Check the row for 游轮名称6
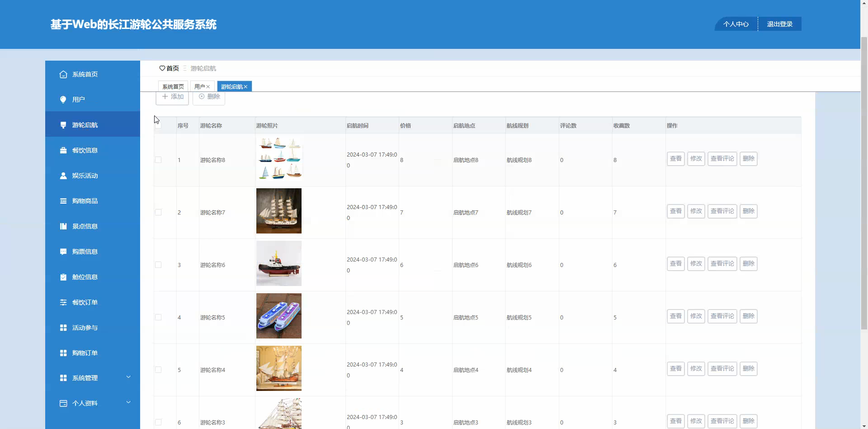 click(158, 265)
